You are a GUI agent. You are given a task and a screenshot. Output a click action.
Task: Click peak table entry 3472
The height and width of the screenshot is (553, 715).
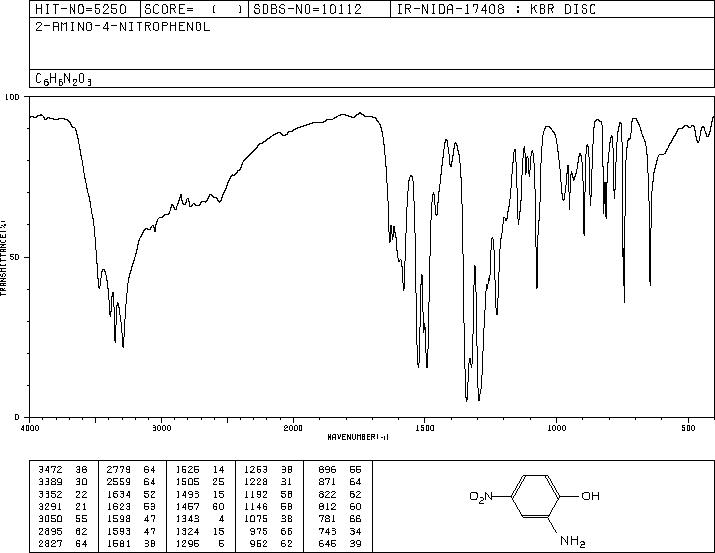[50, 470]
